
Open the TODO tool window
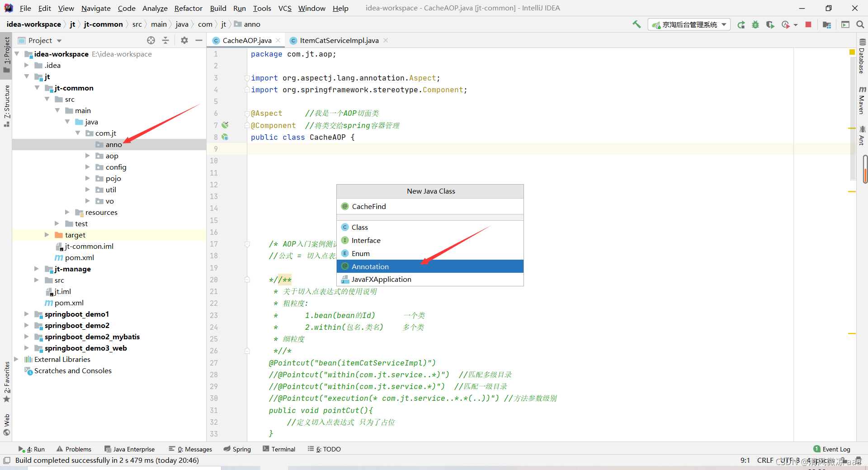click(324, 449)
